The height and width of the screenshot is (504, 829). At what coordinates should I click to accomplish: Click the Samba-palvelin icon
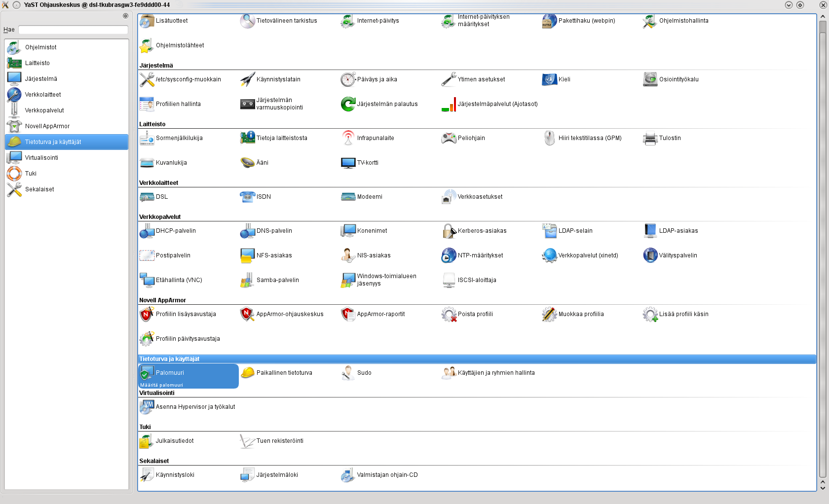tap(247, 280)
